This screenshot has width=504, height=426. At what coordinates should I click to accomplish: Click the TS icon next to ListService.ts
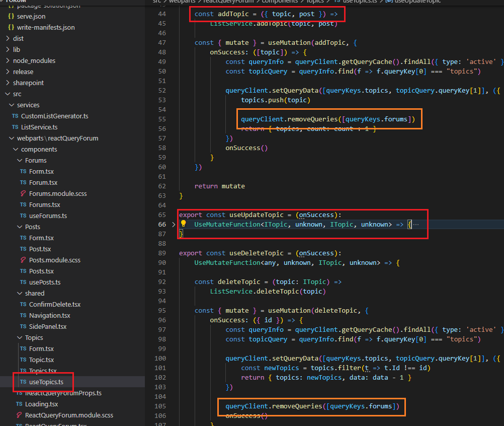pyautogui.click(x=15, y=127)
